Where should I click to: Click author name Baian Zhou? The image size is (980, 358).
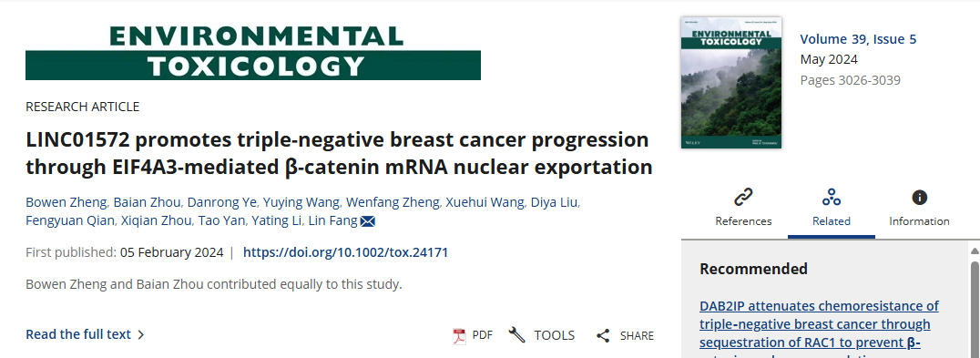pos(148,202)
